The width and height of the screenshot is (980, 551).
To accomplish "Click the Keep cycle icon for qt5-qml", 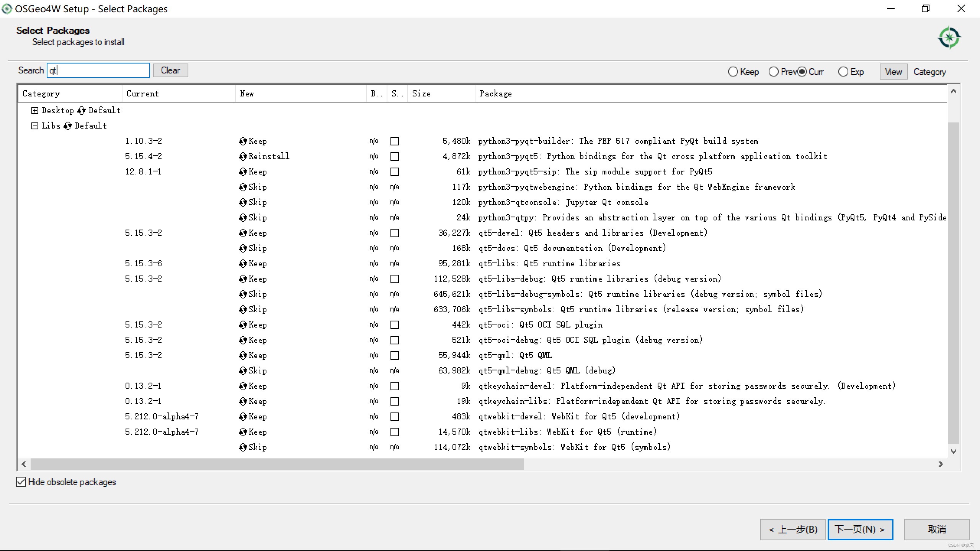I will coord(243,355).
